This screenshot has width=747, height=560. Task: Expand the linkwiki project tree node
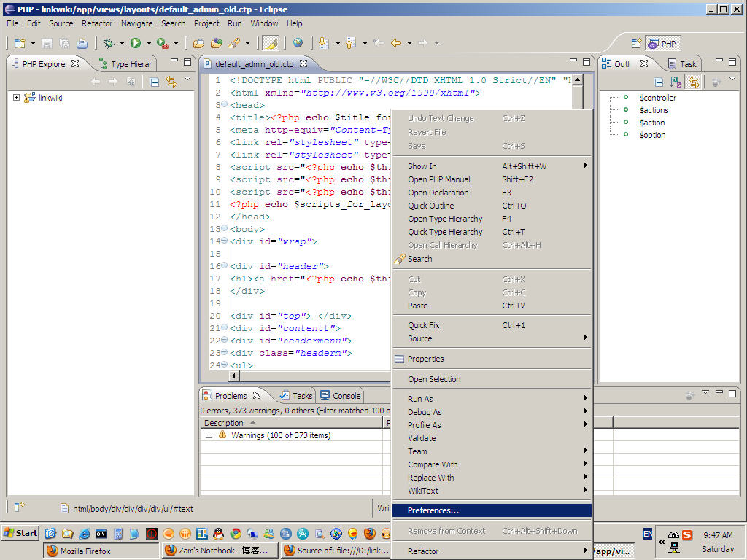(16, 98)
